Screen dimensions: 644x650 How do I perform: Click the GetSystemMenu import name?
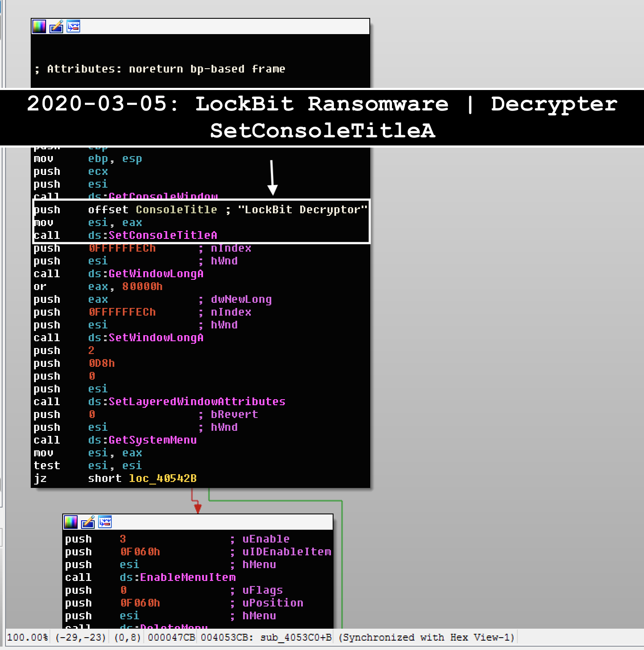tap(152, 440)
